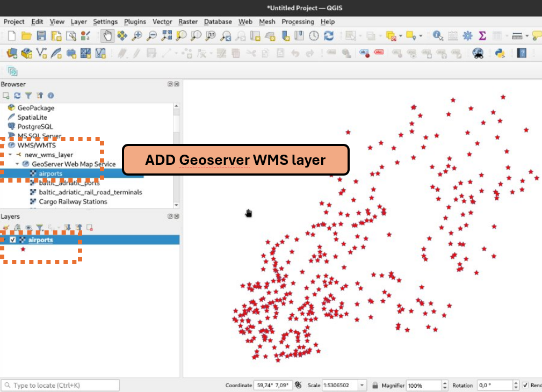Collapse GeoServer Web Map Service node
Screen dimensions: 542x392
[x=17, y=164]
